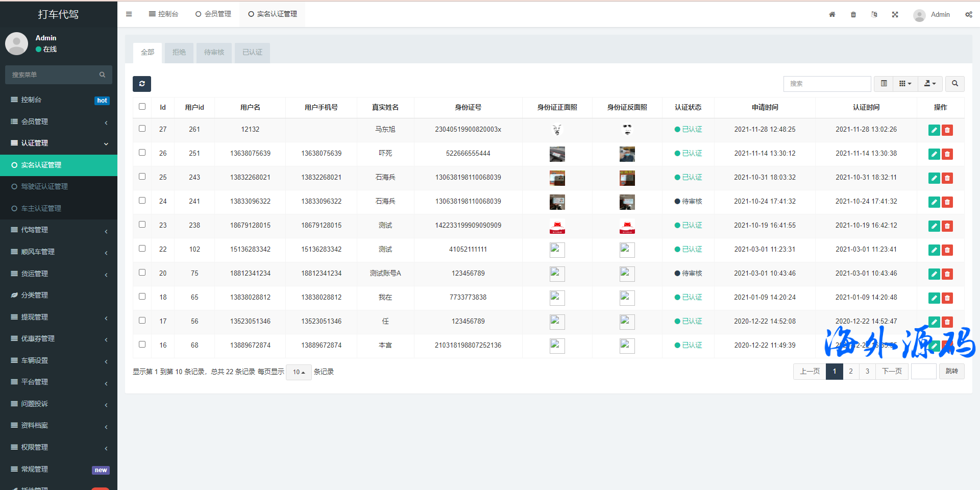
Task: Toggle fullscreen mode icon
Action: tap(895, 14)
